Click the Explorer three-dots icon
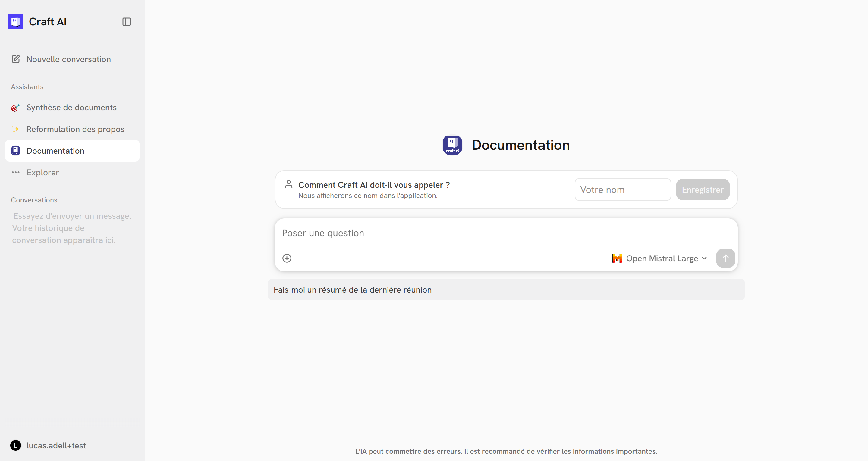 pyautogui.click(x=15, y=172)
